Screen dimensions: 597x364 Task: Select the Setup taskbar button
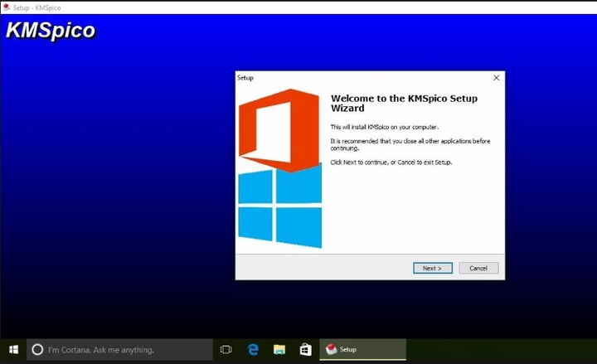[x=363, y=350]
